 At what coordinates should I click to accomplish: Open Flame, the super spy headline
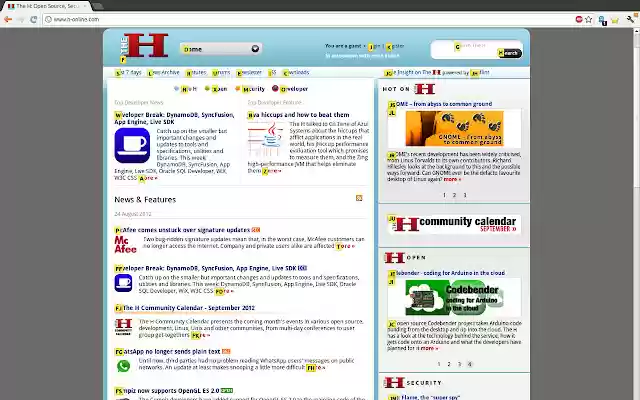(x=424, y=397)
